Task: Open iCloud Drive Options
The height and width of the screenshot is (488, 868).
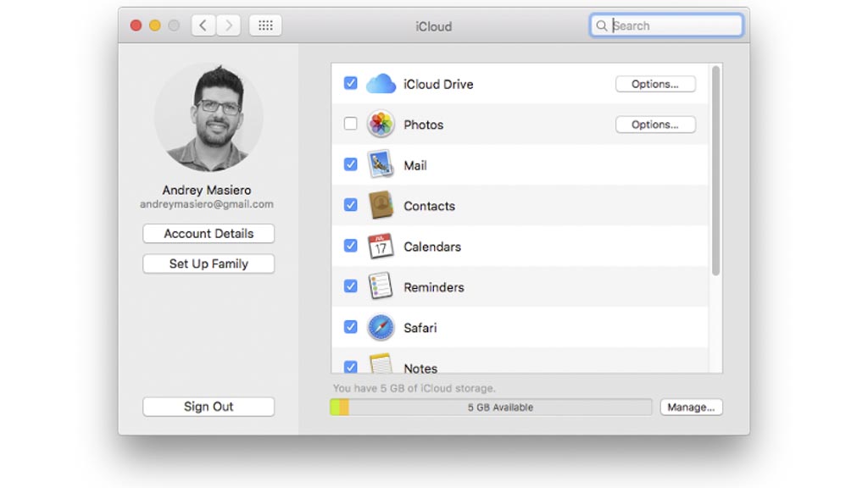Action: [x=654, y=84]
